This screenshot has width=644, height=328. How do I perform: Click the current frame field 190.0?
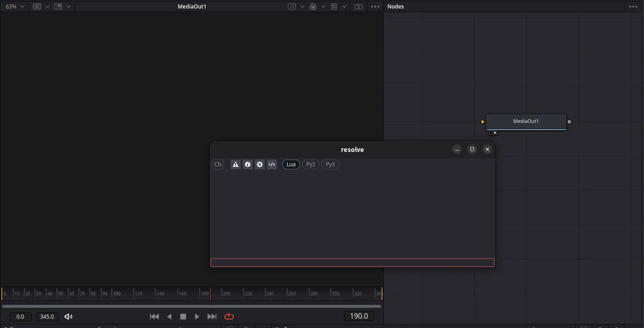point(359,316)
